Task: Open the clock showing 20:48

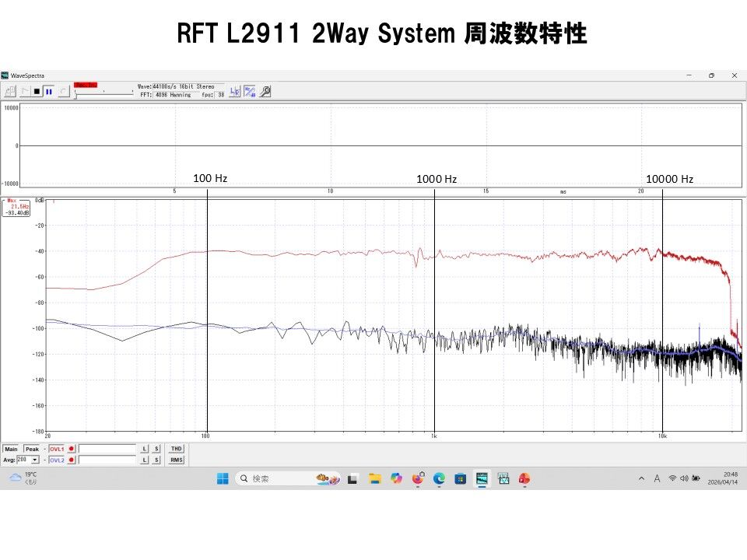Action: click(723, 478)
